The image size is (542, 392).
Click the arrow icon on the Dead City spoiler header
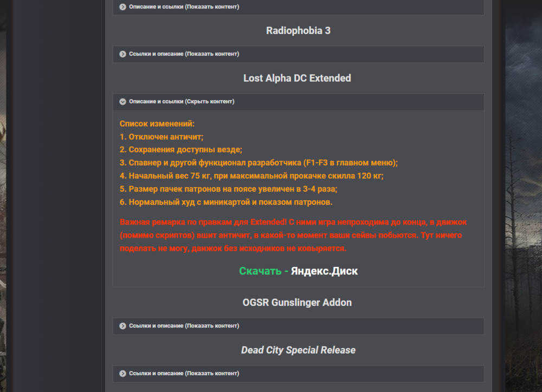tap(121, 374)
